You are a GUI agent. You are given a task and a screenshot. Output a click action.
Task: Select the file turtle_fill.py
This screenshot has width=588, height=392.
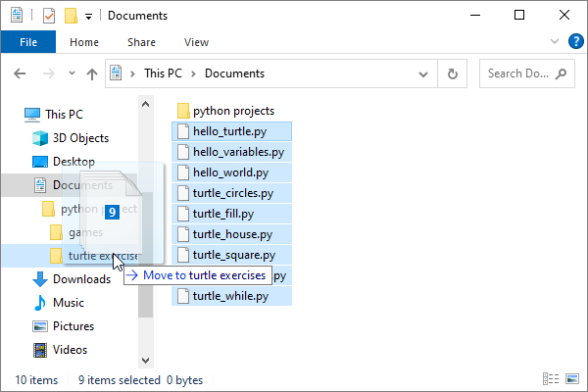pos(231,214)
